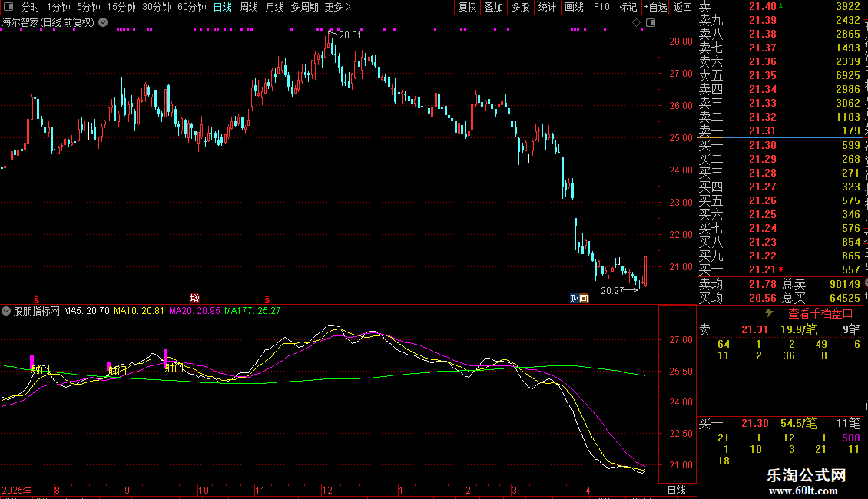868x499 pixels.
Task: Click the 回 buyback marker
Action: [584, 298]
